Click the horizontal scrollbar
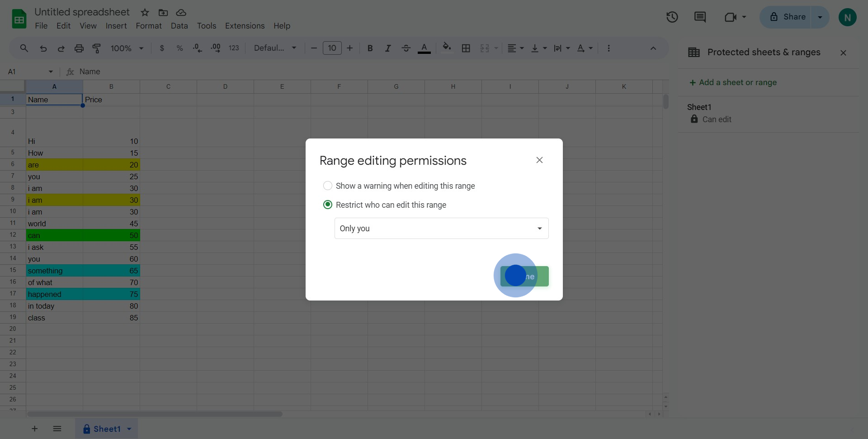Image resolution: width=868 pixels, height=439 pixels. click(x=155, y=414)
